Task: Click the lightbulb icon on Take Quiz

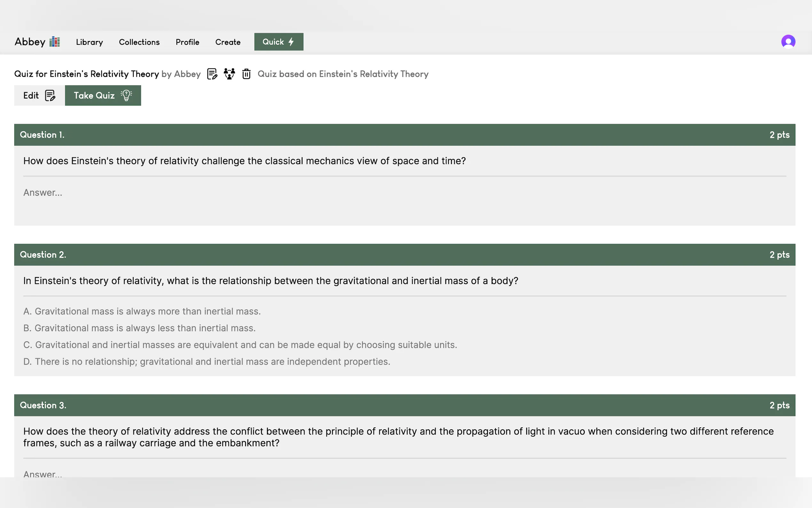Action: click(126, 95)
